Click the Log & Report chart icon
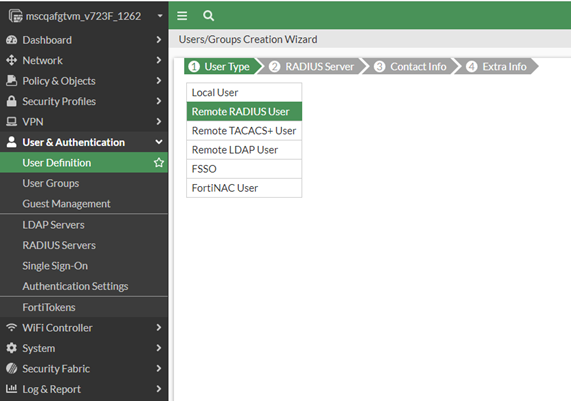 tap(12, 389)
